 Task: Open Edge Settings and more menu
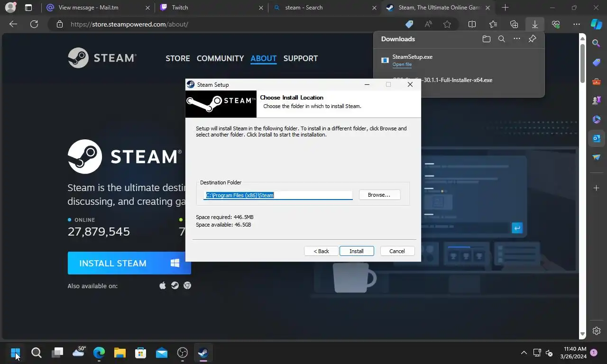[577, 24]
